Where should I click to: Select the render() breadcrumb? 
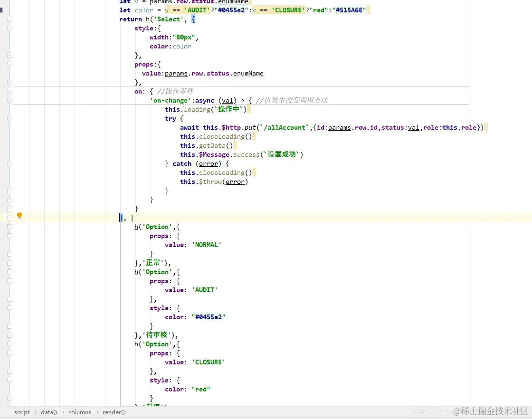[x=114, y=412]
